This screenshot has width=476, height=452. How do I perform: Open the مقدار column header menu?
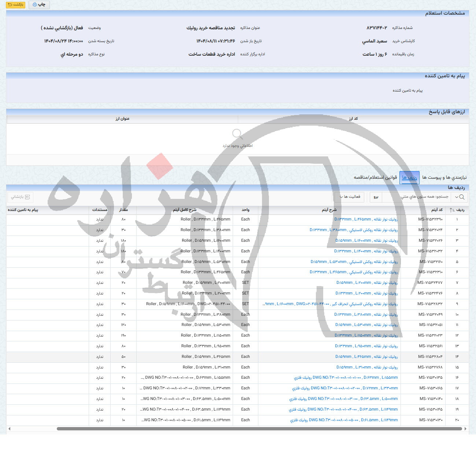(x=123, y=210)
